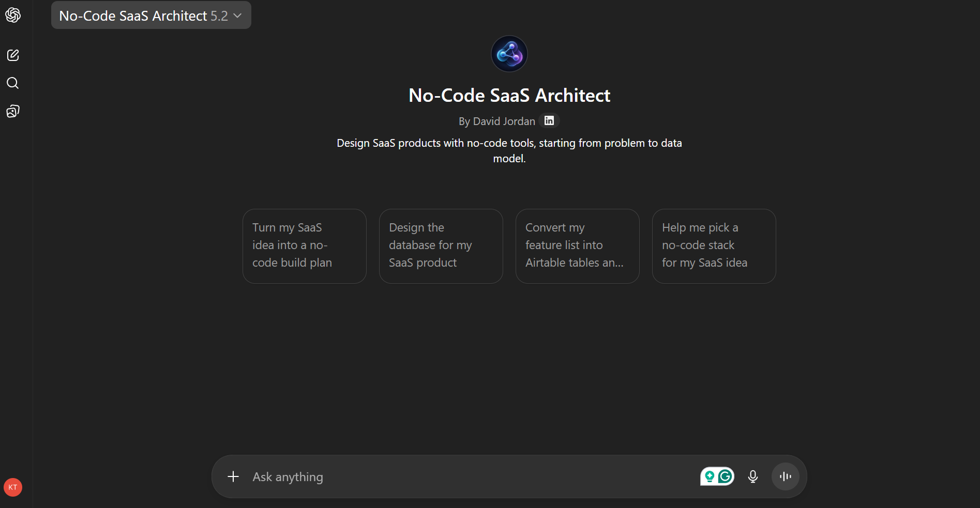Activate dictation with the microphone

tap(753, 476)
